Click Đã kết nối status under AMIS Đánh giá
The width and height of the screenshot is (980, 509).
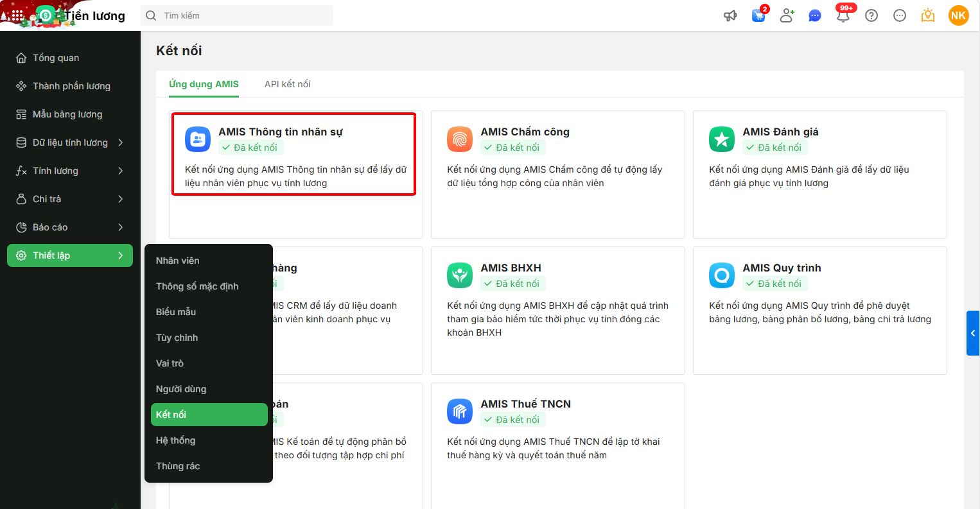pos(774,148)
